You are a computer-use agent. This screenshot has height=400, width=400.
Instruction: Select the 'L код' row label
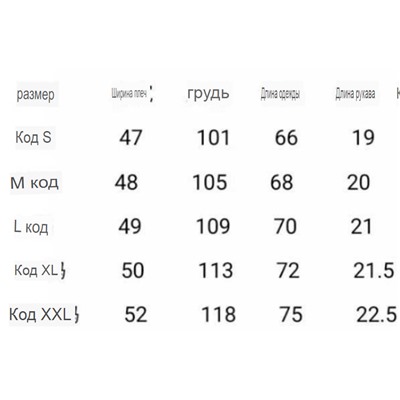point(31,227)
